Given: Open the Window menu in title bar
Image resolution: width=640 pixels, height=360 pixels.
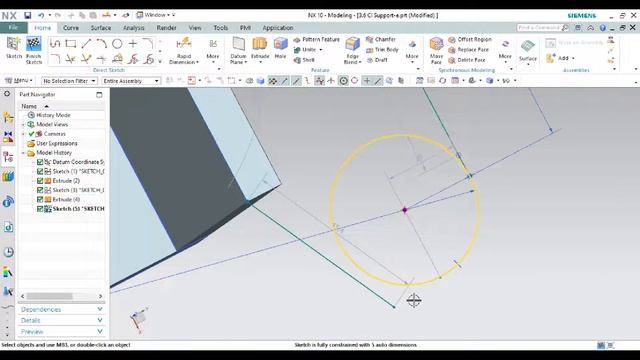Looking at the screenshot, I should coord(156,15).
